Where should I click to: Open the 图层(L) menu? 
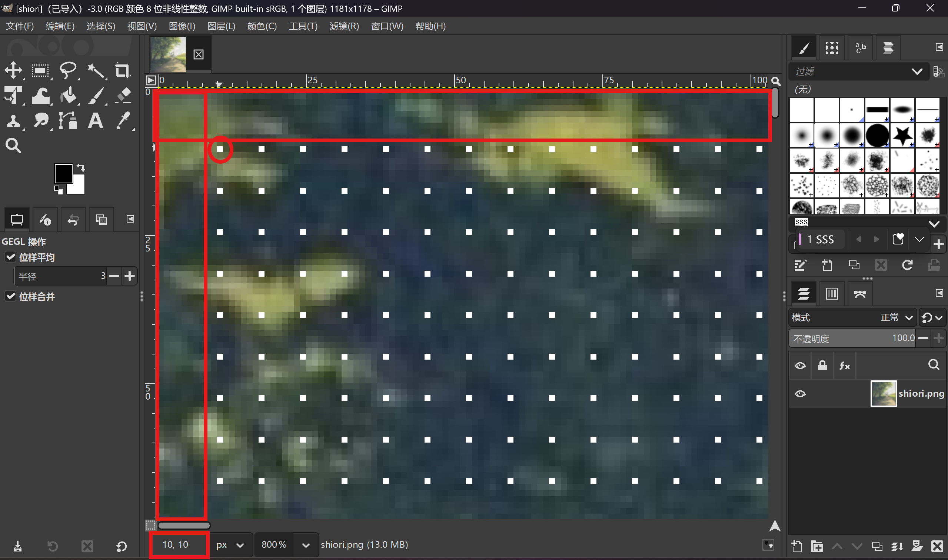coord(221,26)
